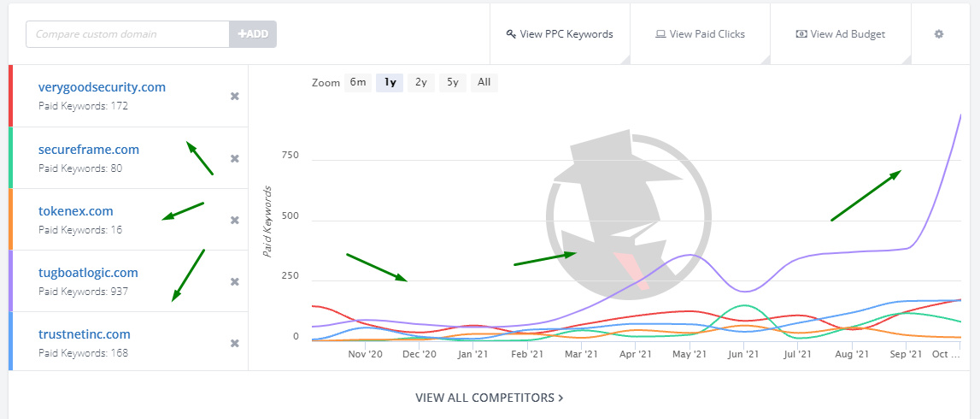Click the purple tugboatlogic color bar

click(10, 281)
